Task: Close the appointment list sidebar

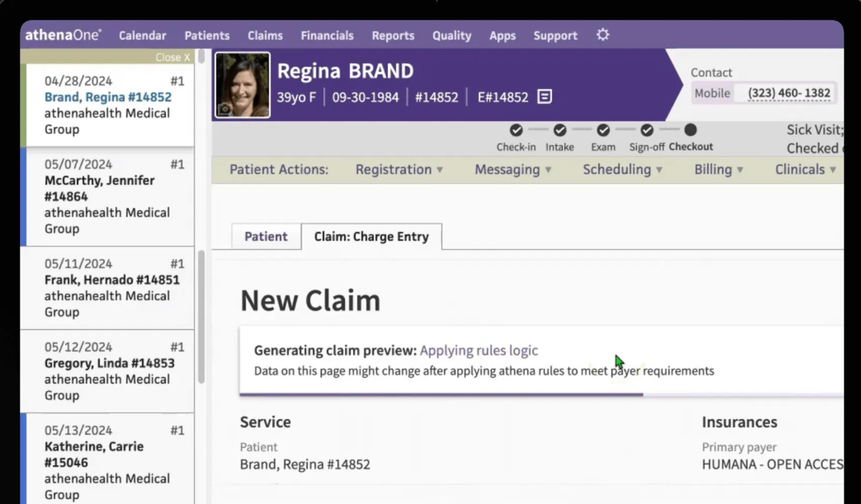Action: [173, 58]
